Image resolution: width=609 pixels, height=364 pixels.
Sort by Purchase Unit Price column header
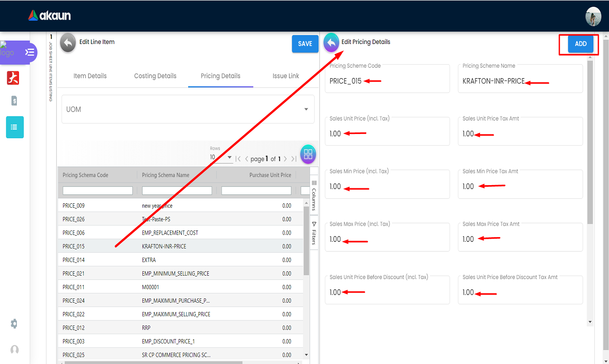coord(270,175)
